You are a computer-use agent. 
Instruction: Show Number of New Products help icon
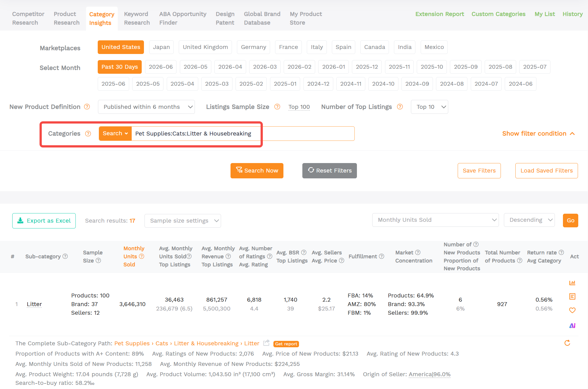point(476,244)
